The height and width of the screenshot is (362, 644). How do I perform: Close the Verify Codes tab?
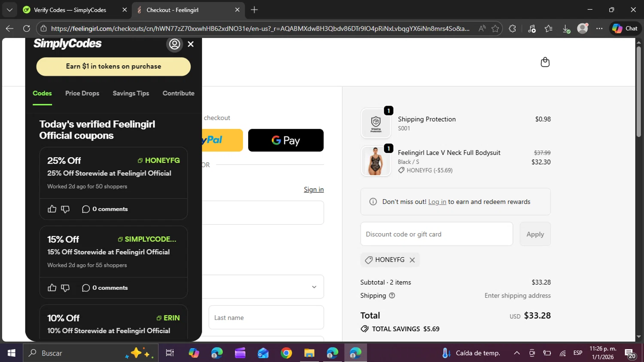125,9
